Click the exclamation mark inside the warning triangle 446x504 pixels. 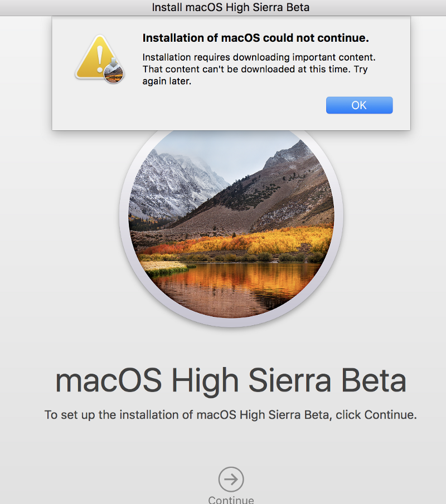100,58
